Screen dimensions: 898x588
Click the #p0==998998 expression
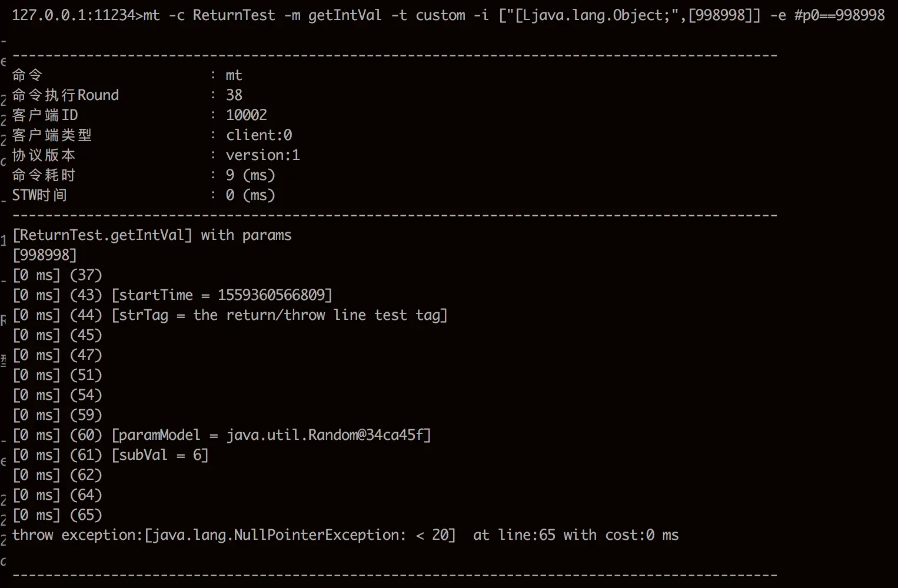coord(840,15)
